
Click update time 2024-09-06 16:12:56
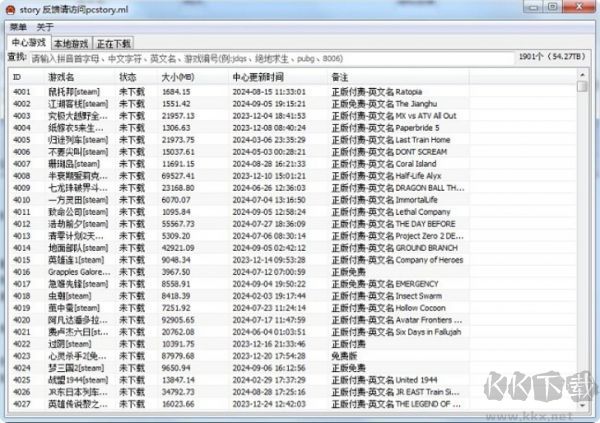click(269, 368)
